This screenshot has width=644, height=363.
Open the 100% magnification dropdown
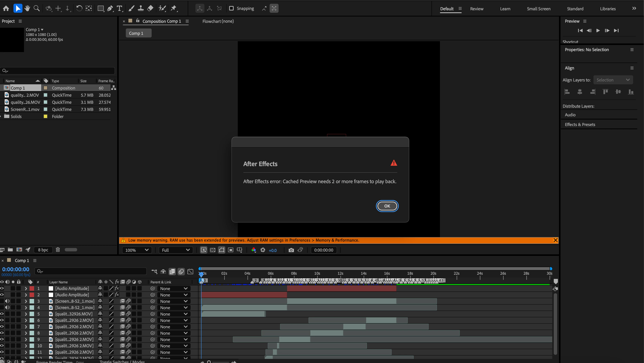(x=137, y=250)
